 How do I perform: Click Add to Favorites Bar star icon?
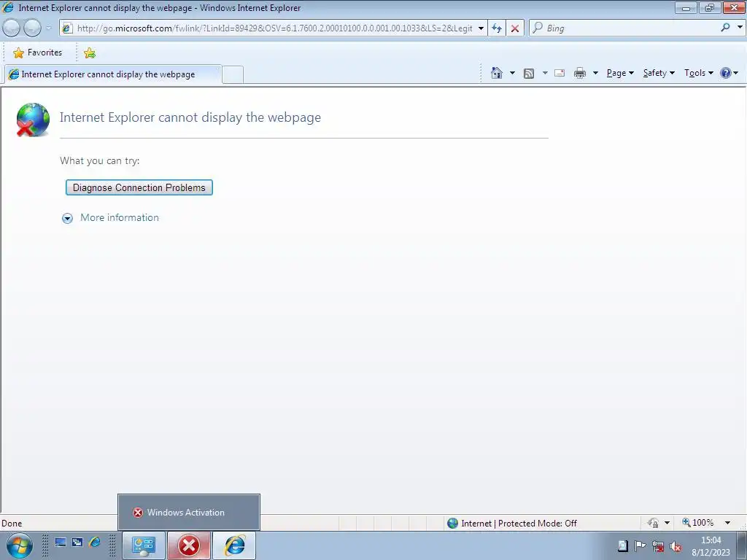click(90, 52)
